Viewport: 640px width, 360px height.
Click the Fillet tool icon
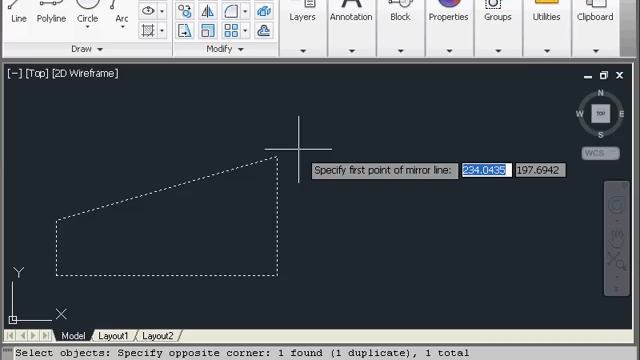click(x=231, y=11)
